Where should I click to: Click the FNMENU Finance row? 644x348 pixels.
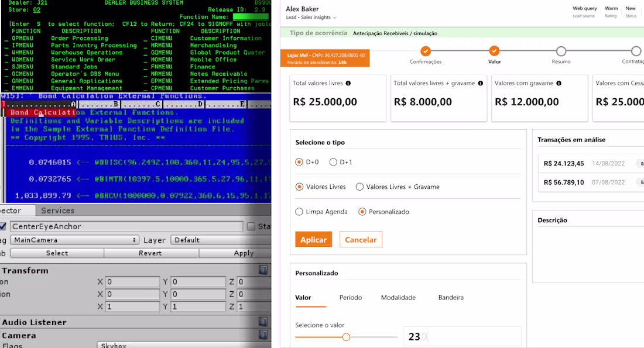click(181, 67)
